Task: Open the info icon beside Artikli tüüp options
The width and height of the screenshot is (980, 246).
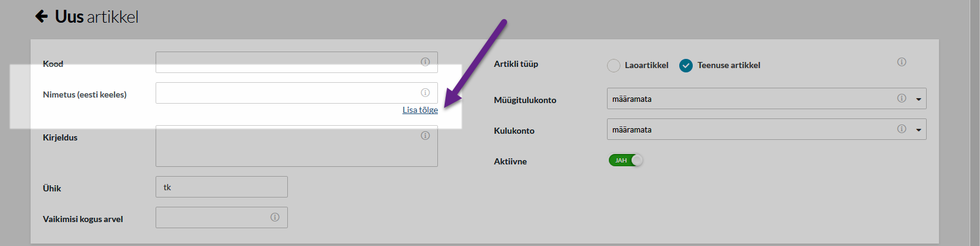Action: [x=902, y=62]
